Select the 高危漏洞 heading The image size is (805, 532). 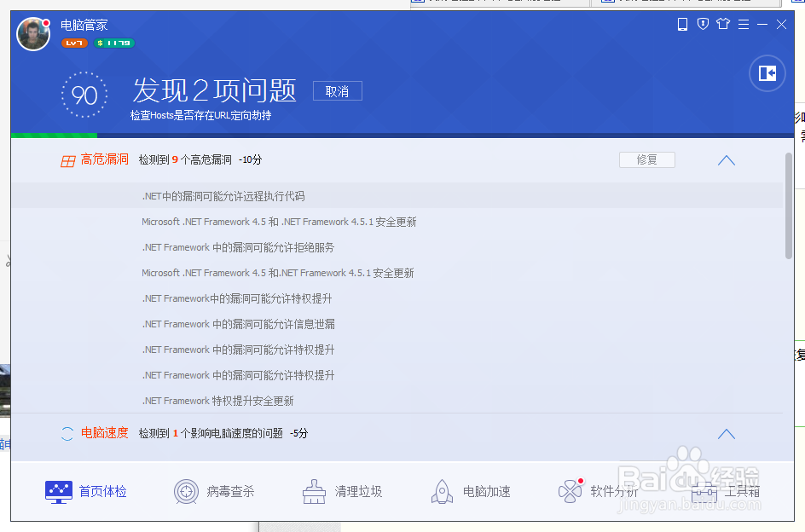pos(105,159)
